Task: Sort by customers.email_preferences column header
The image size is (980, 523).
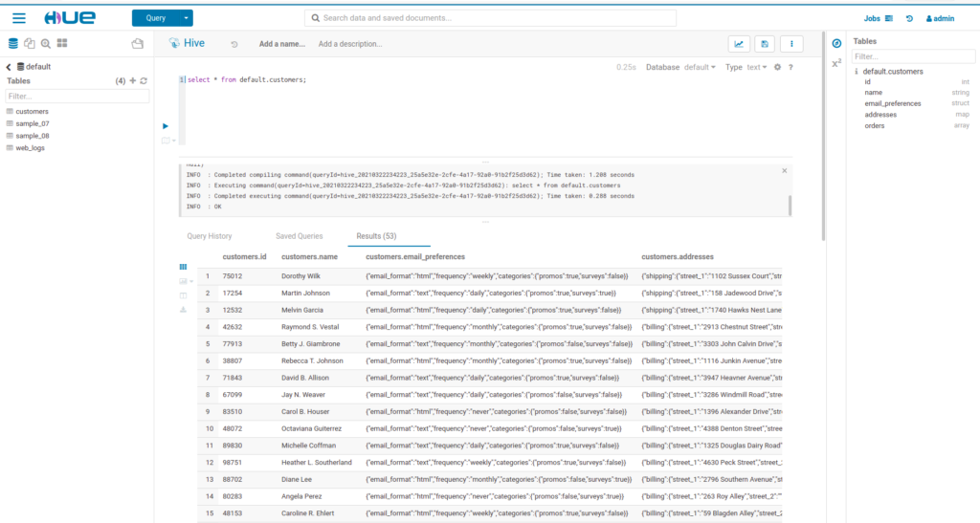Action: 415,256
